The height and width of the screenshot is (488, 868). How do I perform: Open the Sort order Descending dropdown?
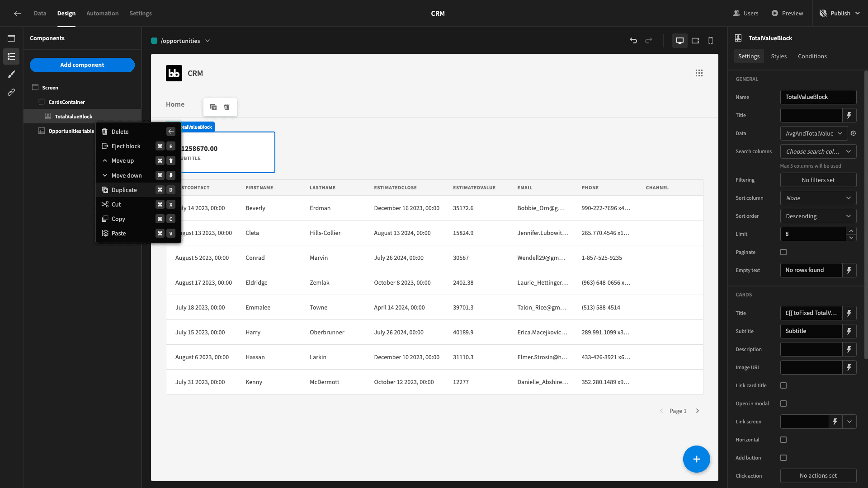[x=818, y=216]
